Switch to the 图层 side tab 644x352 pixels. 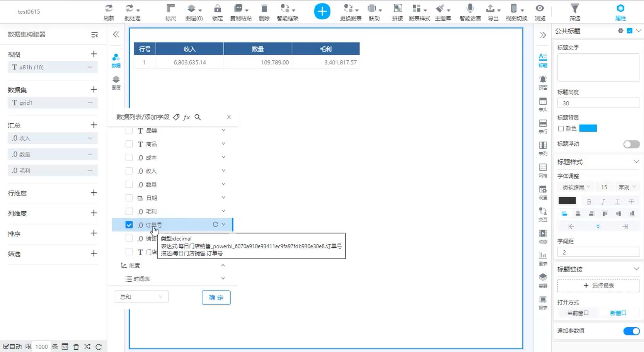116,83
